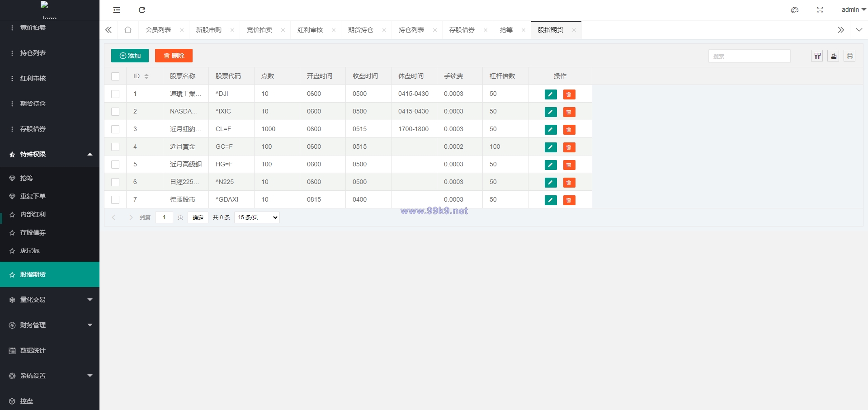Image resolution: width=868 pixels, height=410 pixels.
Task: Delete the row with code GC=F
Action: [x=569, y=147]
